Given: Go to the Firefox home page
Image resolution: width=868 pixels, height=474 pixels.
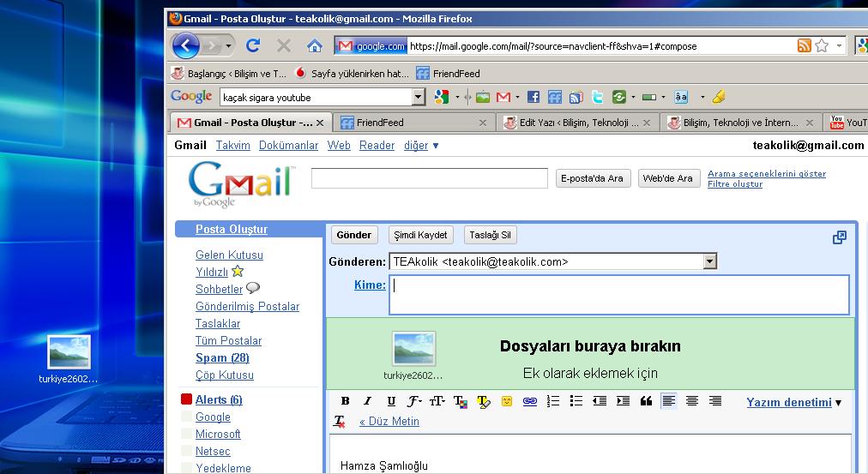Looking at the screenshot, I should coord(315,45).
